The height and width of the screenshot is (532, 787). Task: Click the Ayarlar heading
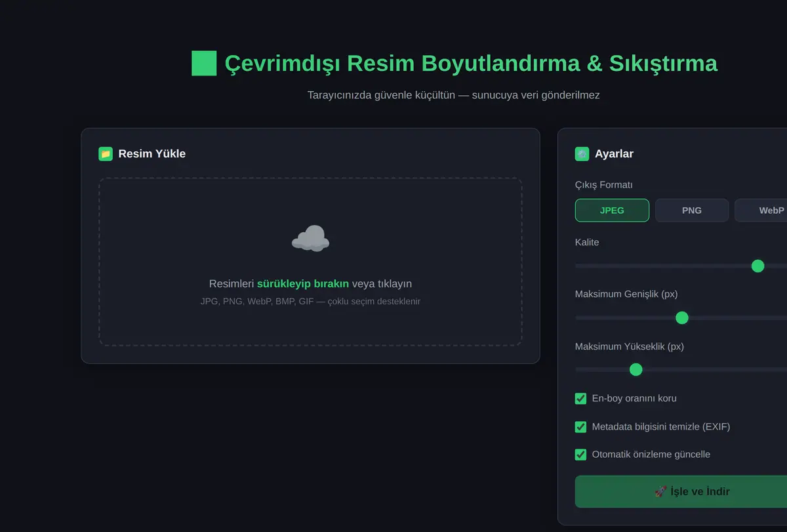pyautogui.click(x=614, y=153)
